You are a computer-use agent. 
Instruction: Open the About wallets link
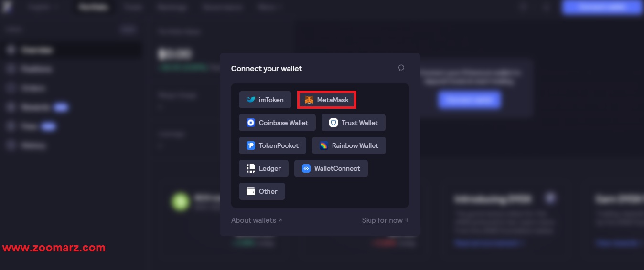point(257,220)
